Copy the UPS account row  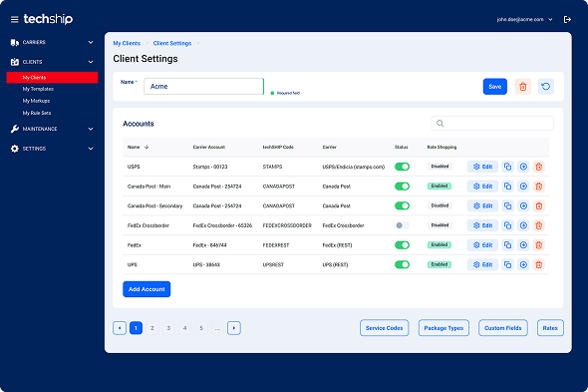[x=507, y=264]
